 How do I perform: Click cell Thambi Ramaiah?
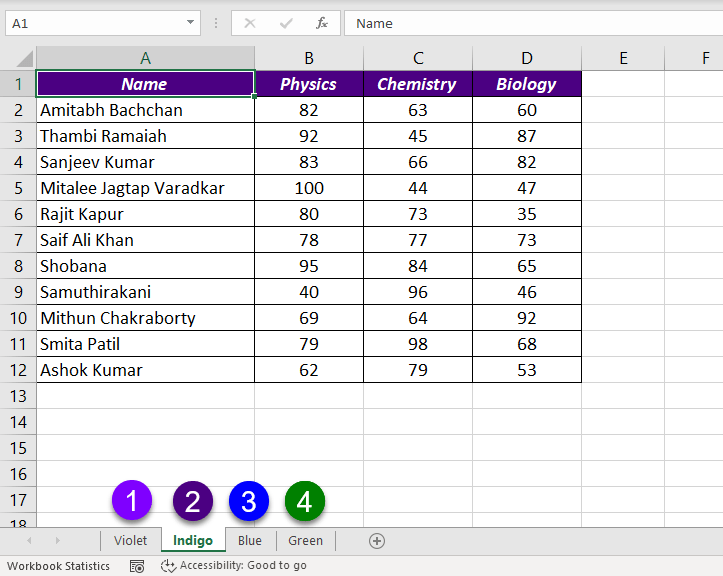tap(145, 136)
